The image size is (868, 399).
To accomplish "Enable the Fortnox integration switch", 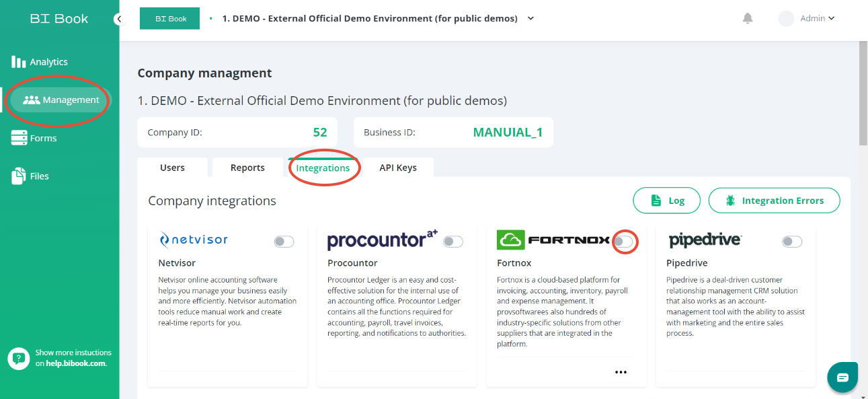I will pyautogui.click(x=624, y=242).
